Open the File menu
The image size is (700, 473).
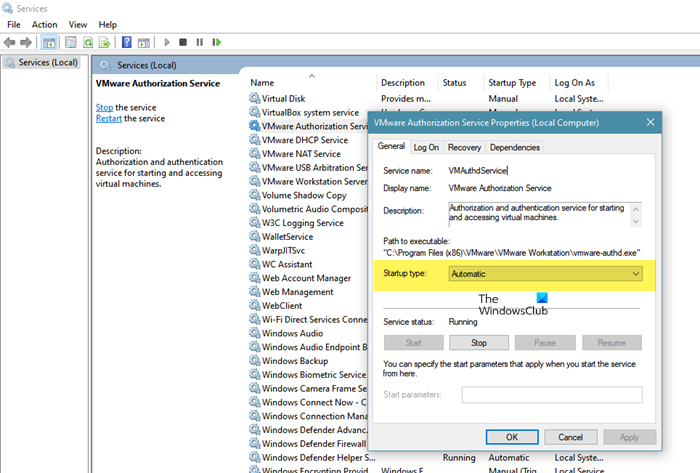13,25
